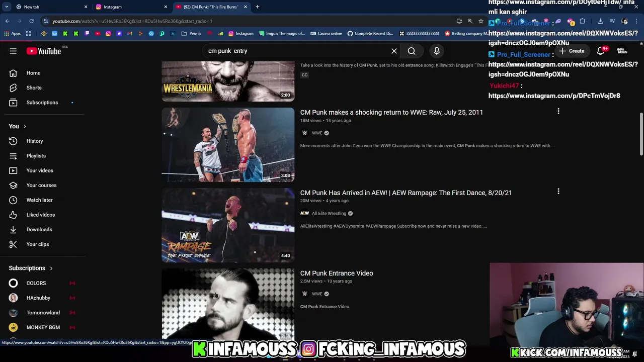The image size is (644, 362).
Task: Play the AEW Rampage First Dance thumbnail
Action: [x=228, y=225]
